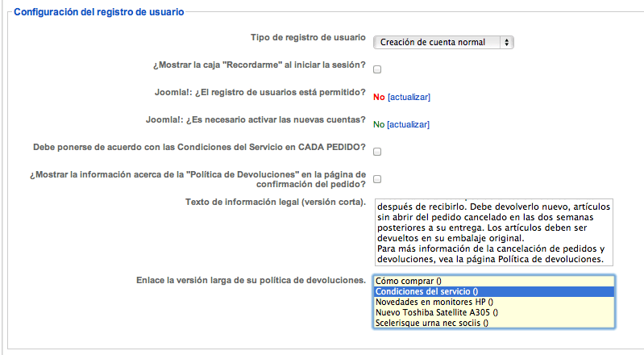Click the "Enlace la versión larga" label
The width and height of the screenshot is (644, 355).
[x=251, y=280]
